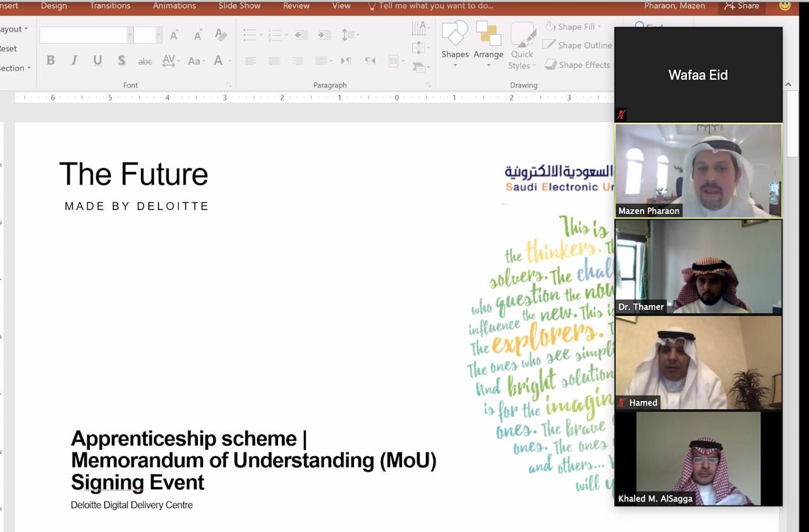Click the strikethrough icon
This screenshot has height=532, width=809.
(x=145, y=61)
